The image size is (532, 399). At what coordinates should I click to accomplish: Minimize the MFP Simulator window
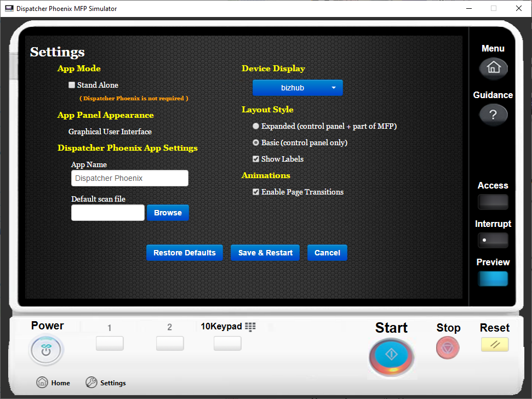click(x=469, y=8)
